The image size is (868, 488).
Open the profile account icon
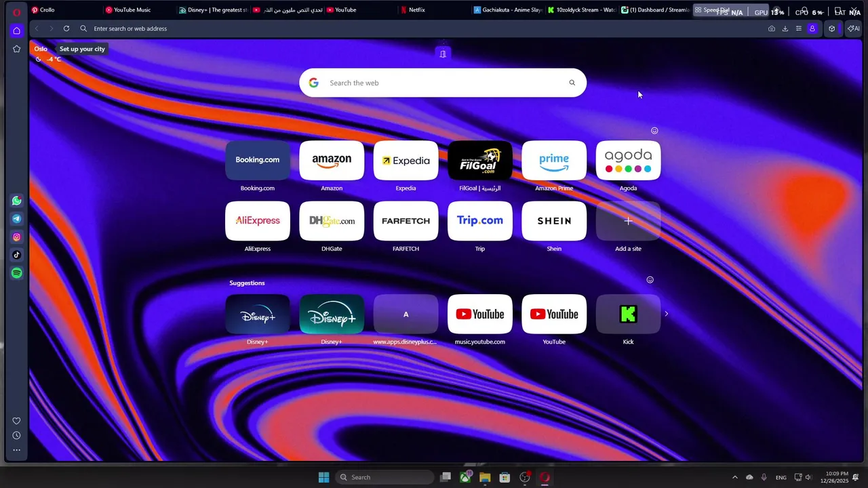[x=812, y=28]
